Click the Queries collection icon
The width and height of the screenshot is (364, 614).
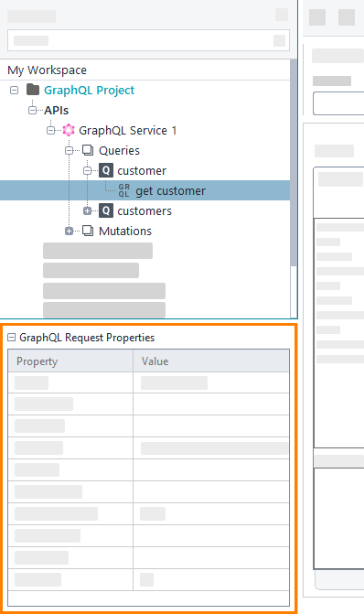(x=88, y=150)
